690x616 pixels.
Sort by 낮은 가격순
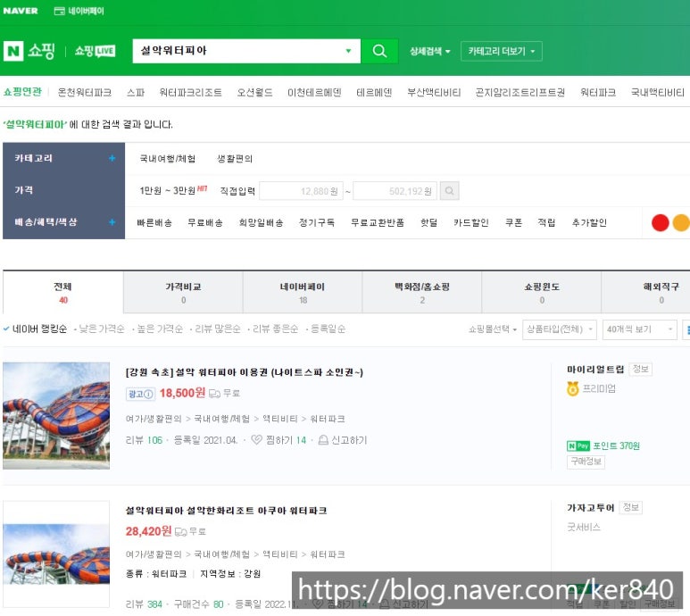pos(102,329)
